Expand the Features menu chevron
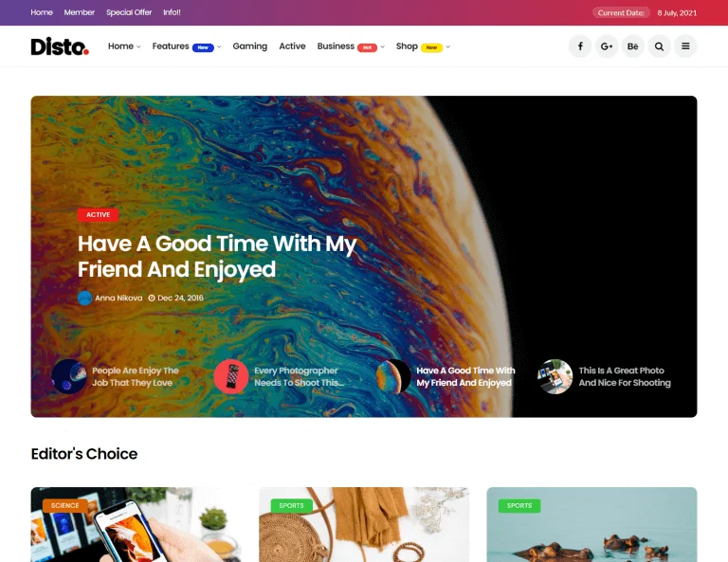728x562 pixels. (219, 46)
